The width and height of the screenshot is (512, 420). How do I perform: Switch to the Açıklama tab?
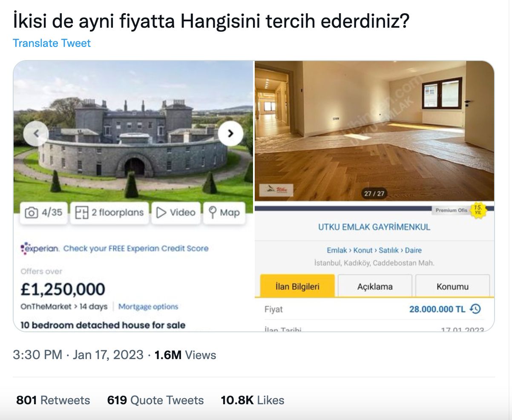375,286
